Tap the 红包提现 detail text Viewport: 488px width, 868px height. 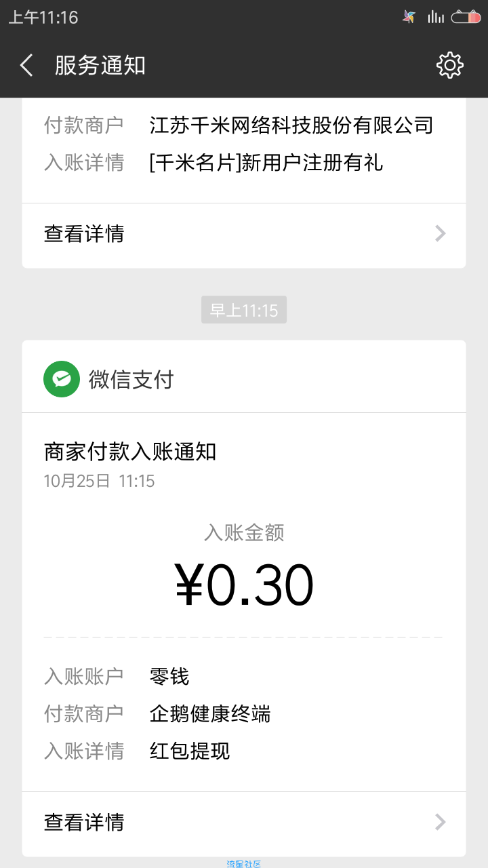[190, 751]
